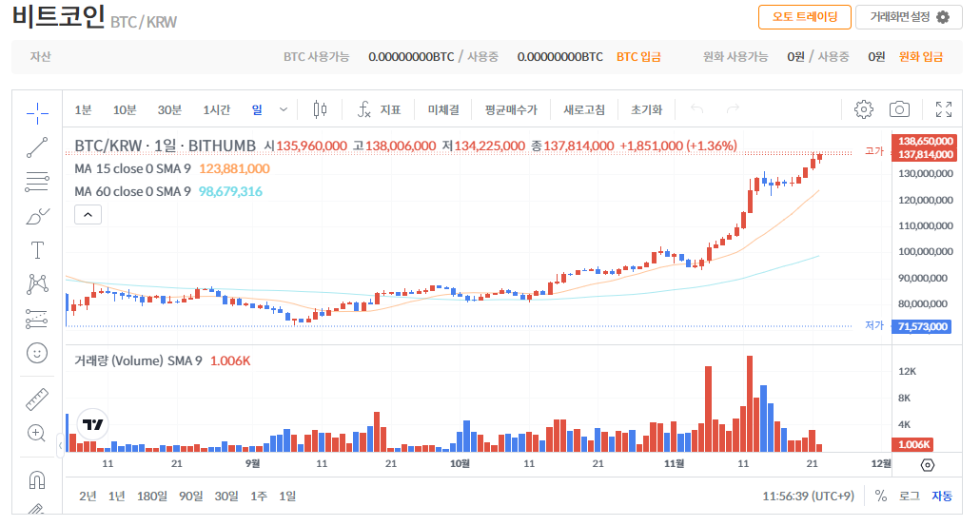Toggle 로그 logarithmic scale

(x=909, y=496)
